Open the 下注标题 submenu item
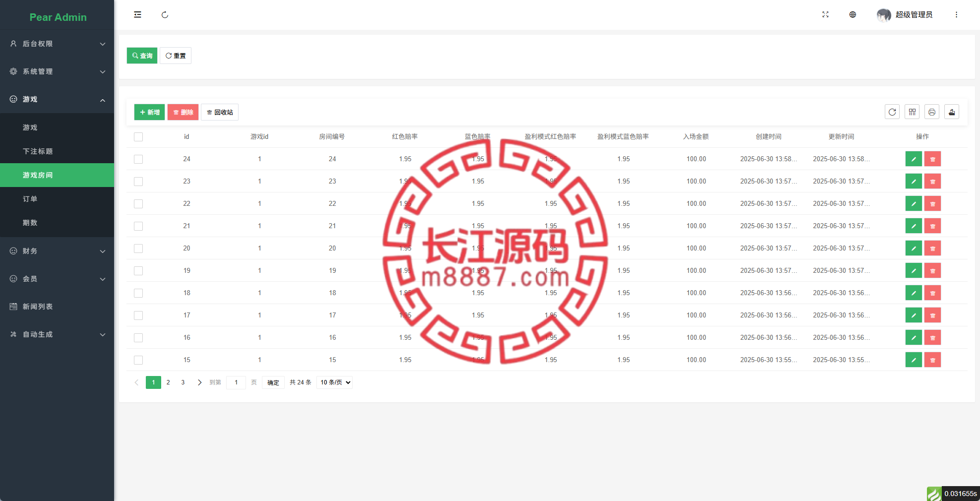980x501 pixels. 57,151
